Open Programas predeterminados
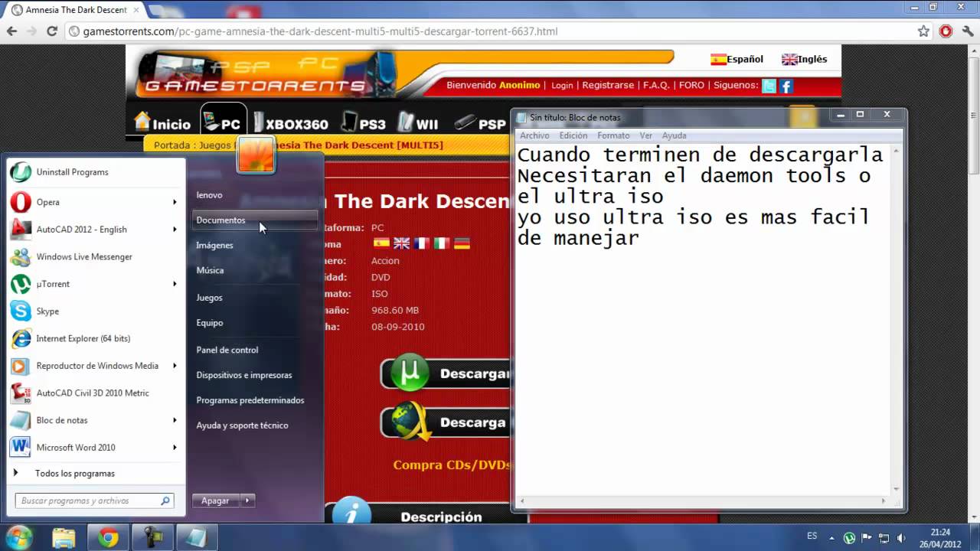The height and width of the screenshot is (551, 980). click(250, 400)
